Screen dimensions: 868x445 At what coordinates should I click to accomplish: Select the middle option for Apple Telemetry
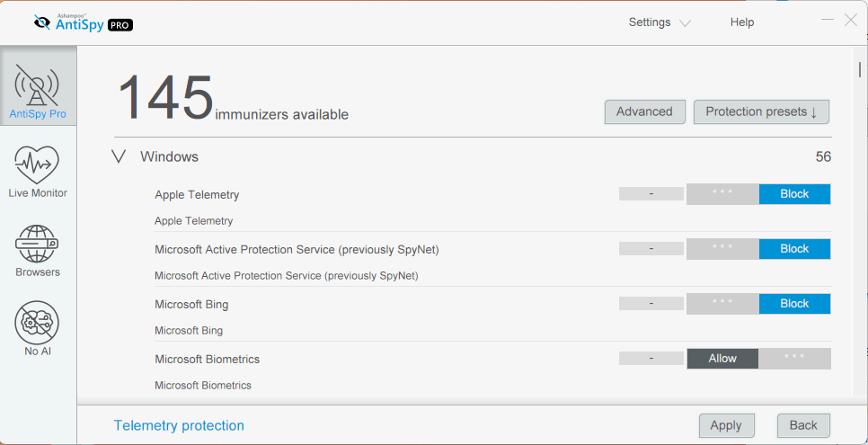722,194
